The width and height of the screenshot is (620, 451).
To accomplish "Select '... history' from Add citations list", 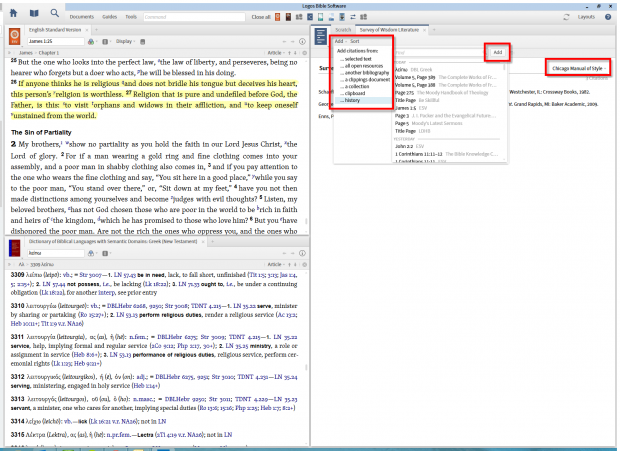I will point(352,100).
